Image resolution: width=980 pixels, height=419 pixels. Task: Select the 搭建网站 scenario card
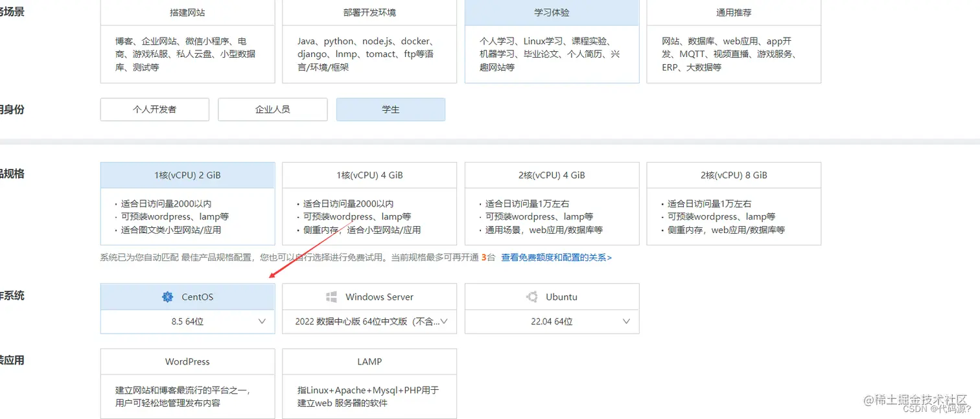click(x=187, y=11)
